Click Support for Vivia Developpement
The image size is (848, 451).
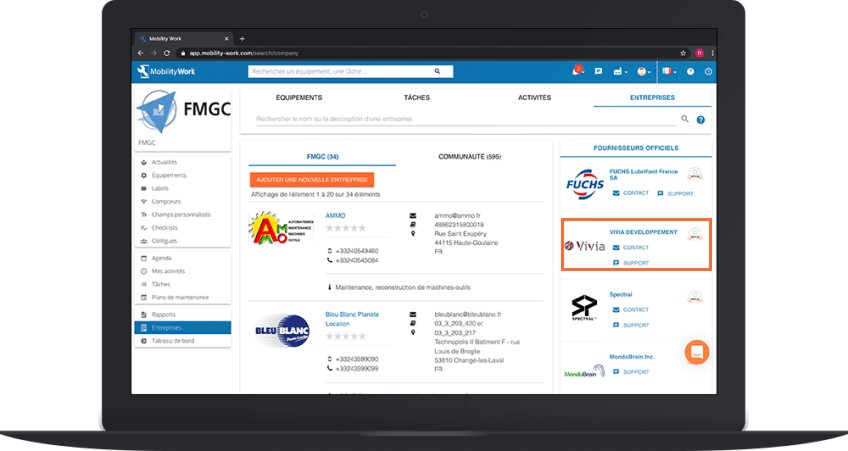click(x=631, y=263)
